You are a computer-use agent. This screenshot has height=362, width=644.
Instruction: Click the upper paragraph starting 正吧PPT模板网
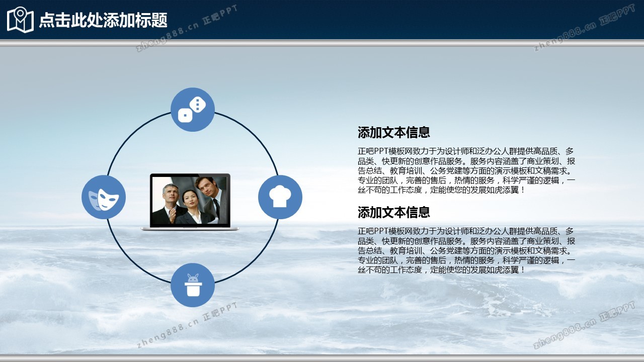(466, 170)
